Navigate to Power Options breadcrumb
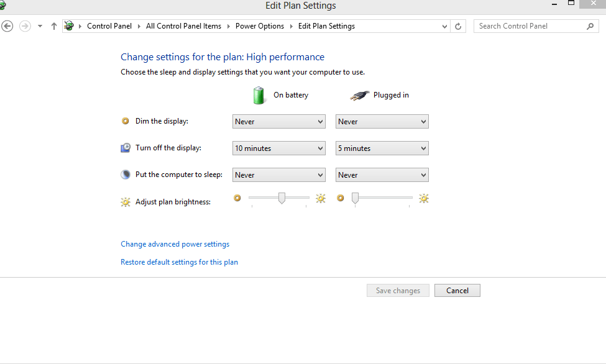Viewport: 606px width, 364px height. [x=259, y=26]
